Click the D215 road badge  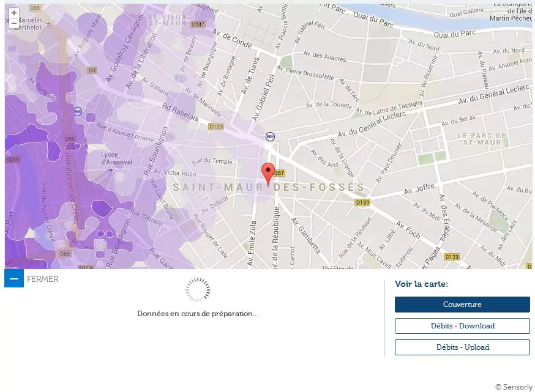point(12,160)
